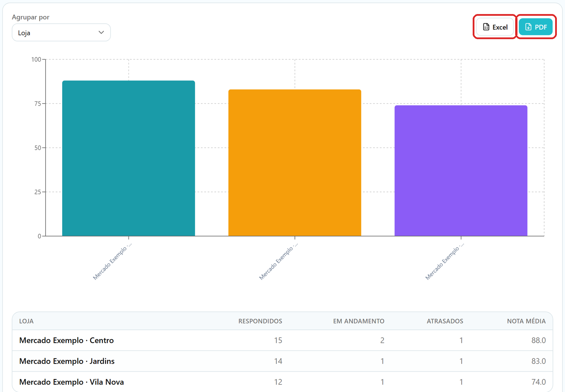This screenshot has width=565, height=392.
Task: Click the RESPONDIDOS column header
Action: point(260,321)
